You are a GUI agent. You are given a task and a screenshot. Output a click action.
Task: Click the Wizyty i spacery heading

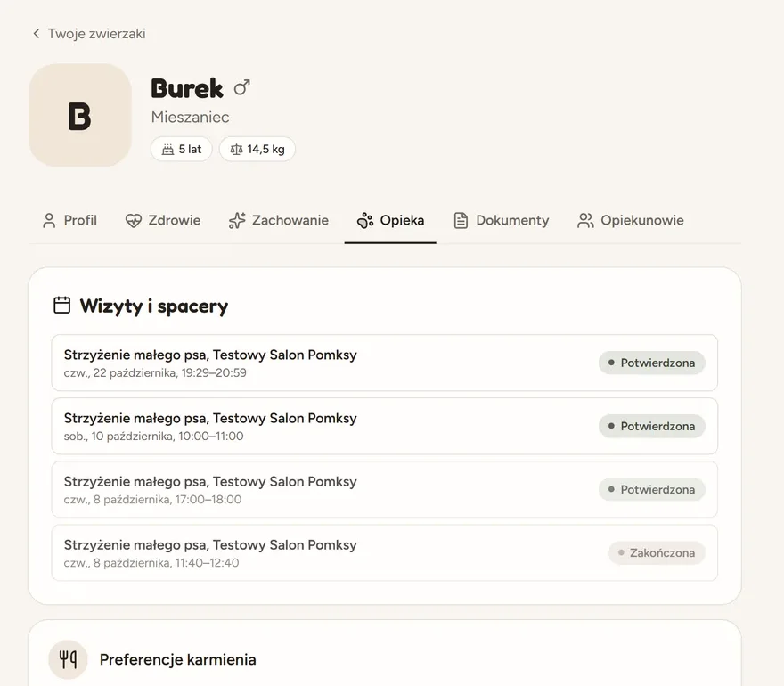pyautogui.click(x=153, y=306)
